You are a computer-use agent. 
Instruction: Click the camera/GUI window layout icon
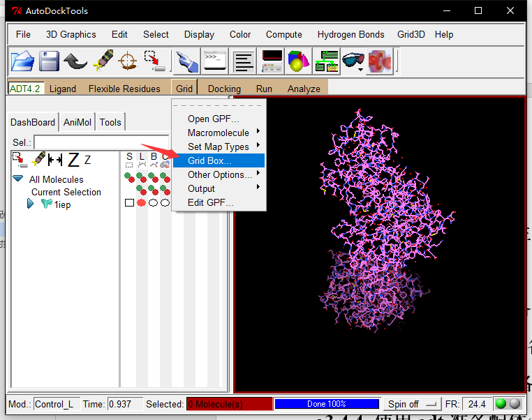coord(272,61)
